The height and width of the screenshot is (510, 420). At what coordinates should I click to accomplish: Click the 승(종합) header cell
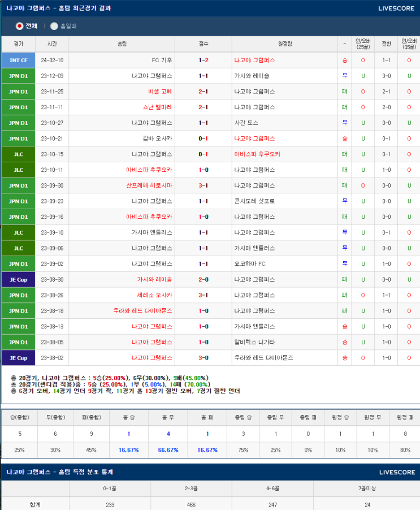(20, 417)
